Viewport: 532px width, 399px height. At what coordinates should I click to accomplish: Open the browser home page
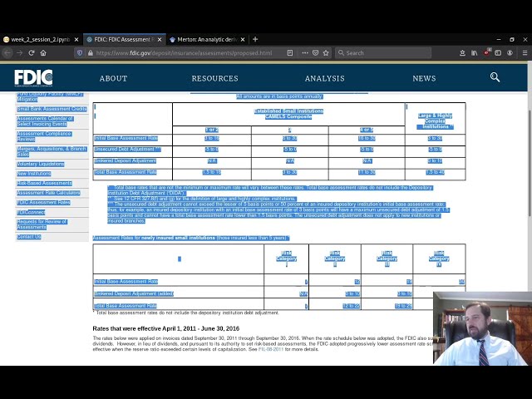(x=43, y=53)
